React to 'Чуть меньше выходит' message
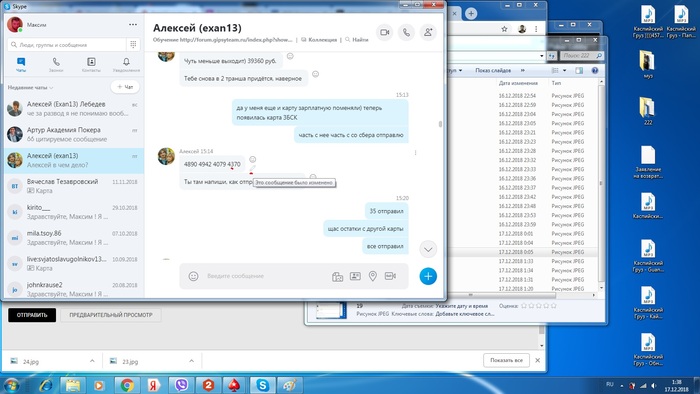The width and height of the screenshot is (700, 394). (290, 56)
